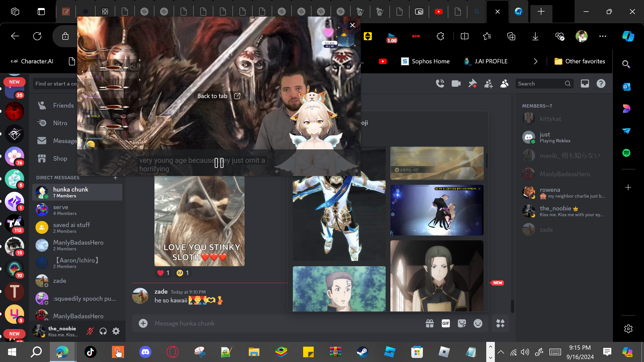Start a video call in Discord
Image resolution: width=644 pixels, height=362 pixels.
click(x=456, y=84)
